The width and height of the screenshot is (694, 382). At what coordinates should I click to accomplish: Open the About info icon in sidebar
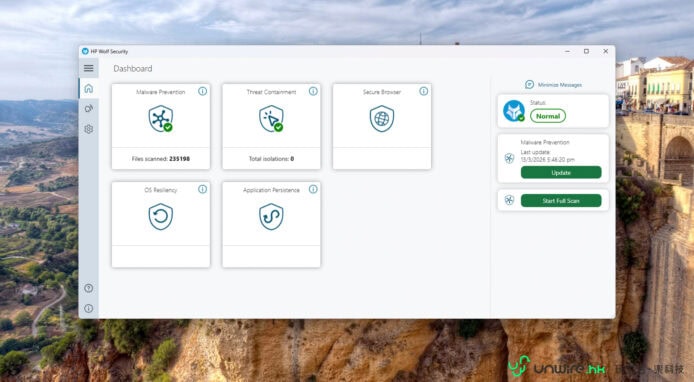(x=89, y=308)
